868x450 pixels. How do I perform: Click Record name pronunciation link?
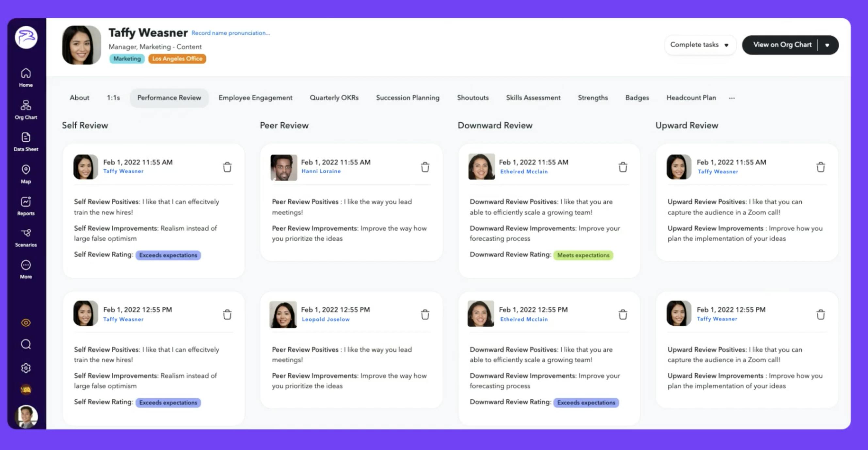click(x=231, y=33)
